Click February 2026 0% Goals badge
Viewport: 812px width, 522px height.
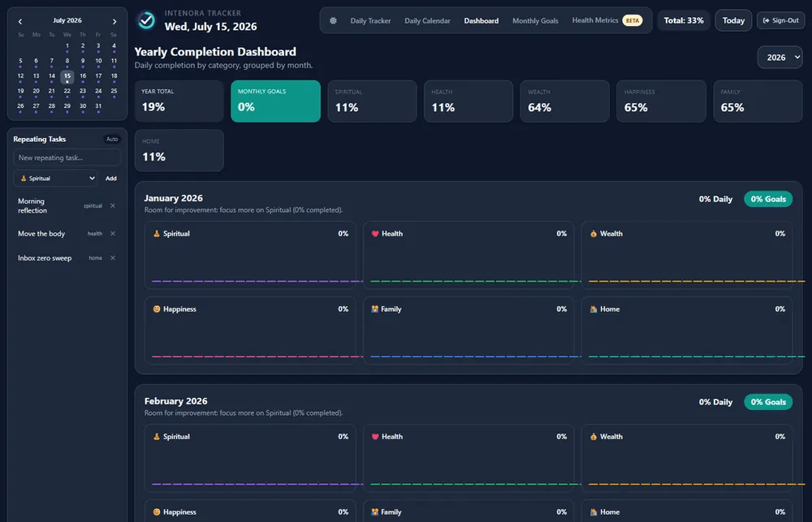click(768, 402)
